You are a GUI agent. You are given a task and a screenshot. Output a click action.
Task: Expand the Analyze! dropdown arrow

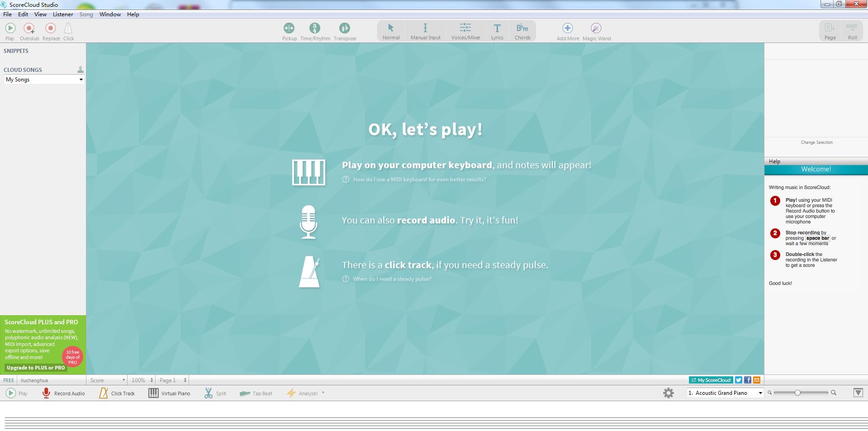pyautogui.click(x=323, y=393)
